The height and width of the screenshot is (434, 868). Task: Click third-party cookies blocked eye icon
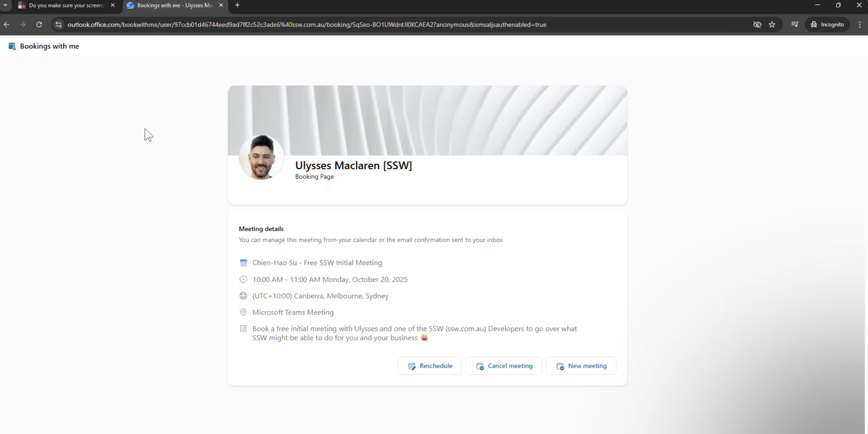click(x=757, y=25)
